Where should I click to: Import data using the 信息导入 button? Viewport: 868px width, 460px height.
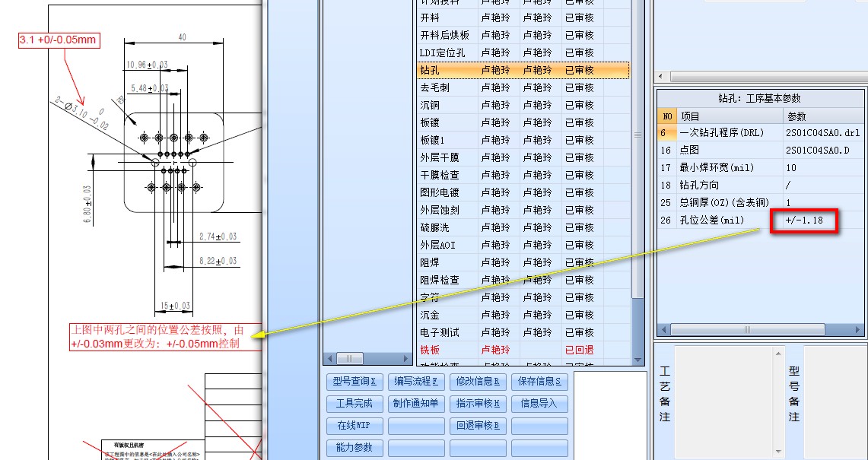pyautogui.click(x=539, y=404)
